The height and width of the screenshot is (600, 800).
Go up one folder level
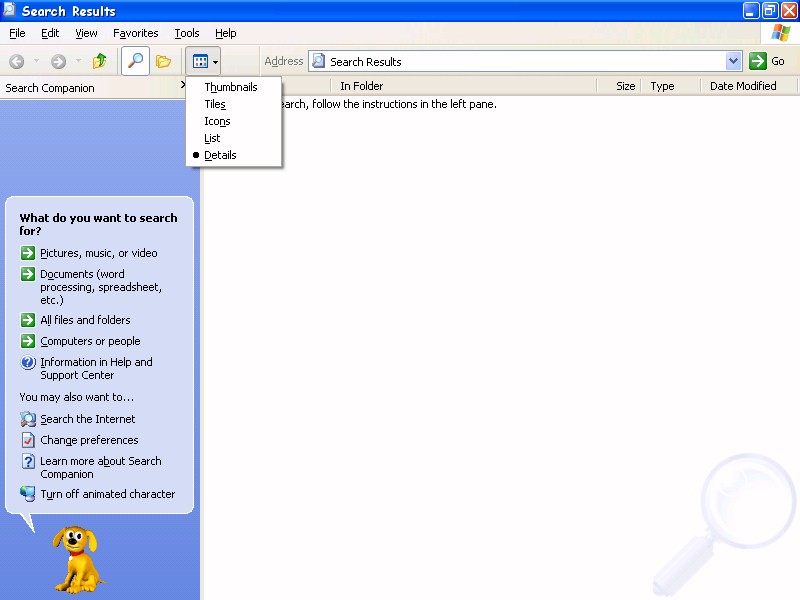(99, 61)
